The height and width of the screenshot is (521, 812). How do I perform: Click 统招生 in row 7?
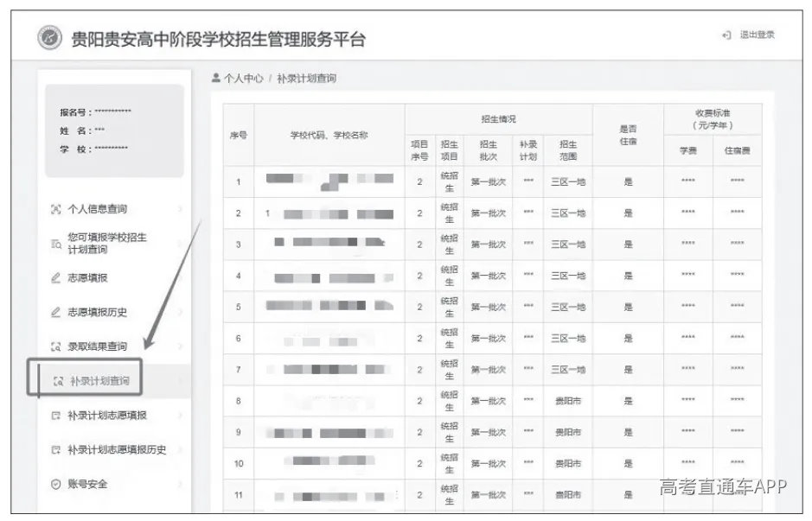(x=449, y=370)
